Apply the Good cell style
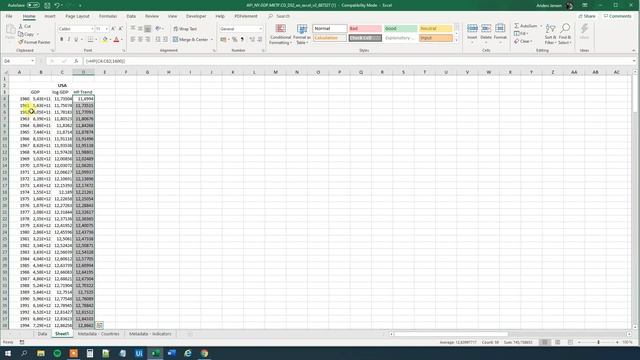 pos(400,29)
